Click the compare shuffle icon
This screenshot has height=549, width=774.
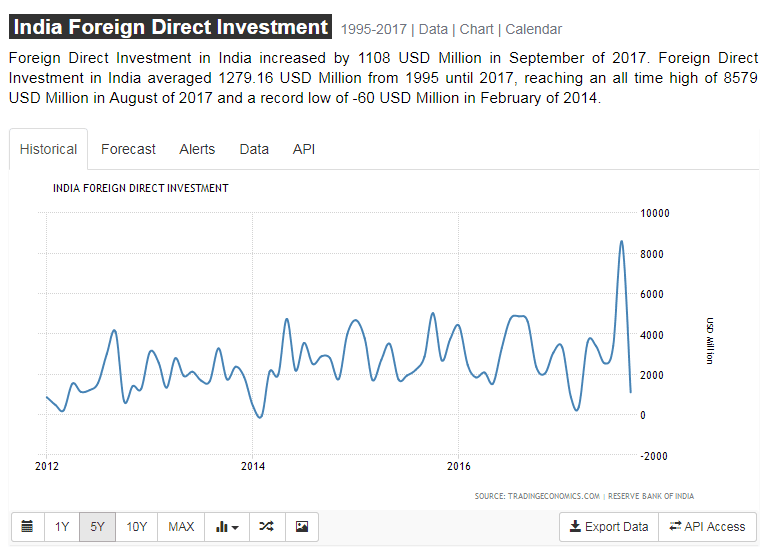265,526
